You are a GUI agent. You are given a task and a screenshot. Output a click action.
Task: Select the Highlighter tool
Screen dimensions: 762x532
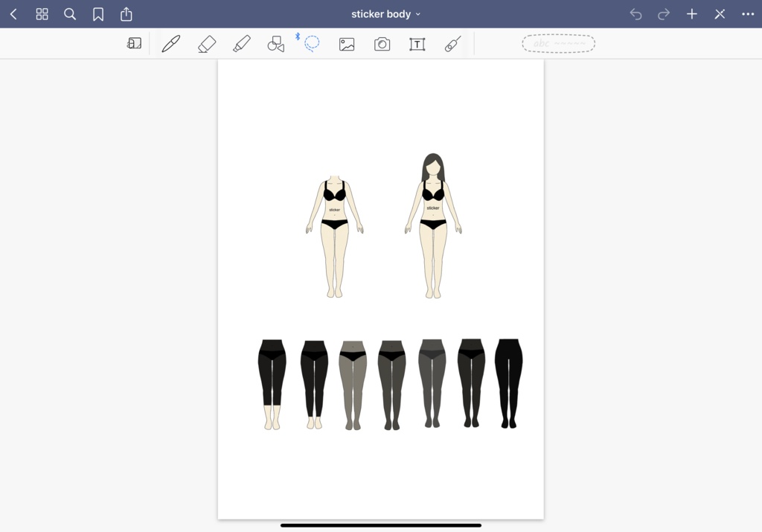(242, 44)
